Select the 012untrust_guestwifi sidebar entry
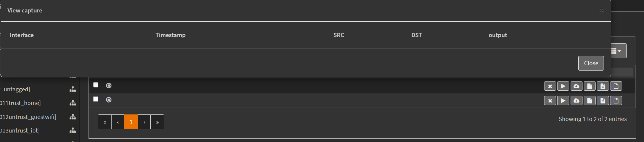 click(x=28, y=117)
